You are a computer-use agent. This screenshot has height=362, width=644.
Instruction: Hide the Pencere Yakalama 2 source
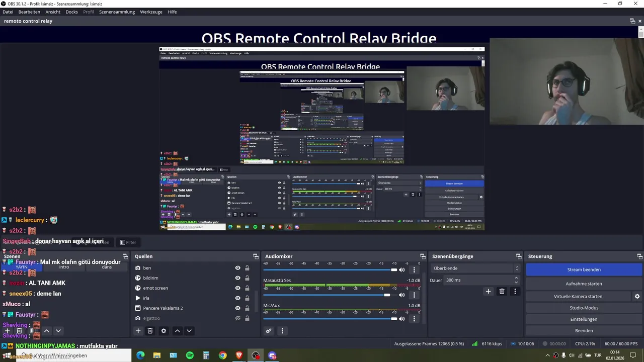[x=237, y=308]
